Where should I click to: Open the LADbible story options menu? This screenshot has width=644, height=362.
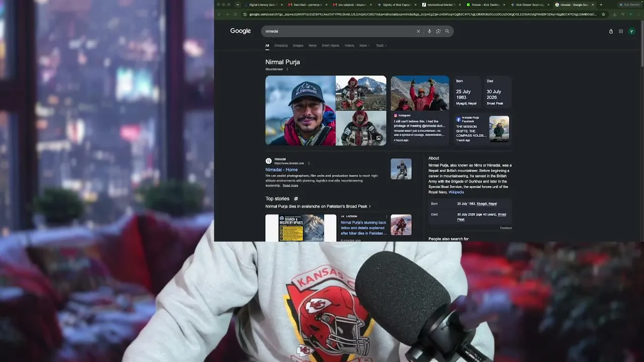pyautogui.click(x=386, y=216)
